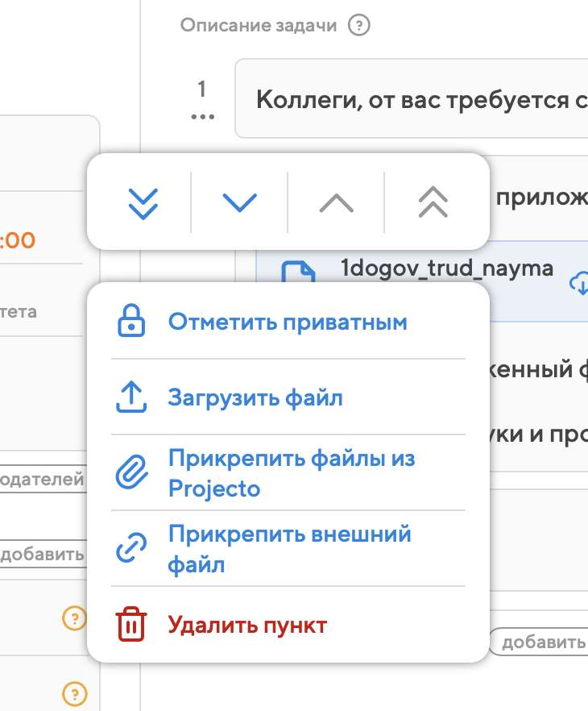Click the lower orange question mark icon

click(x=74, y=692)
